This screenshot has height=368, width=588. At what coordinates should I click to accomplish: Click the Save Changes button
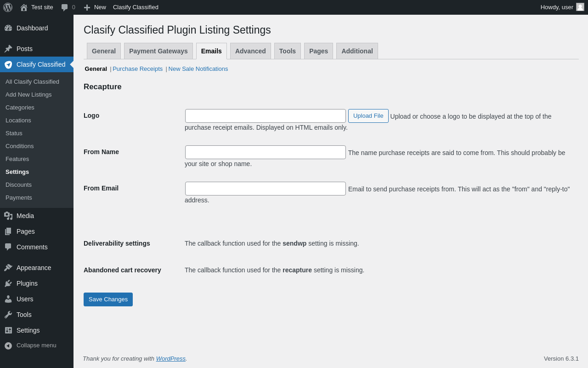(108, 299)
